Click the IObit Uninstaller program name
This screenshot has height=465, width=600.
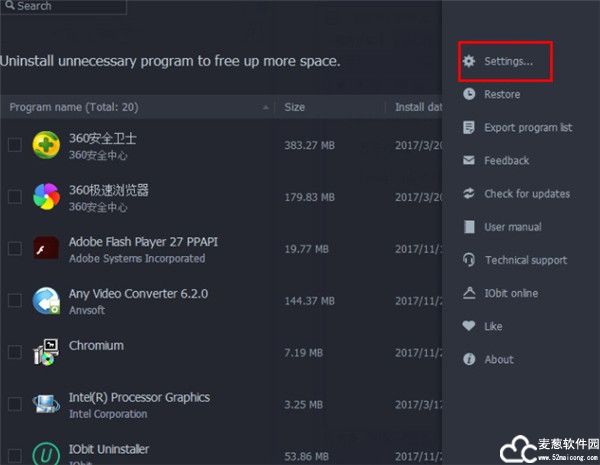109,449
